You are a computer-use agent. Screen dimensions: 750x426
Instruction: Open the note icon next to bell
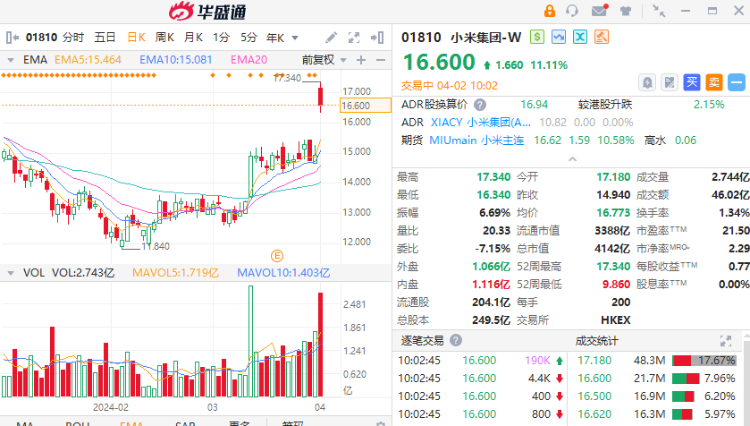(x=670, y=83)
